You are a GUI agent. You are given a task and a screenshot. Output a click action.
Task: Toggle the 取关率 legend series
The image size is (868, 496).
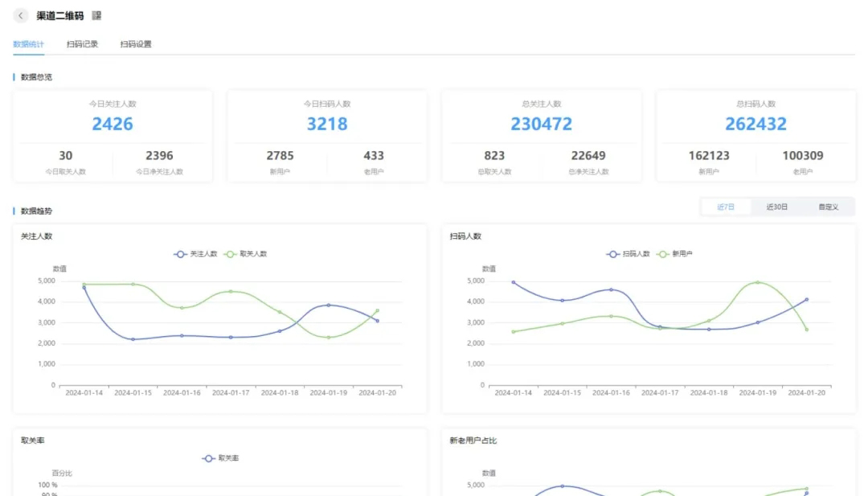[x=220, y=458]
